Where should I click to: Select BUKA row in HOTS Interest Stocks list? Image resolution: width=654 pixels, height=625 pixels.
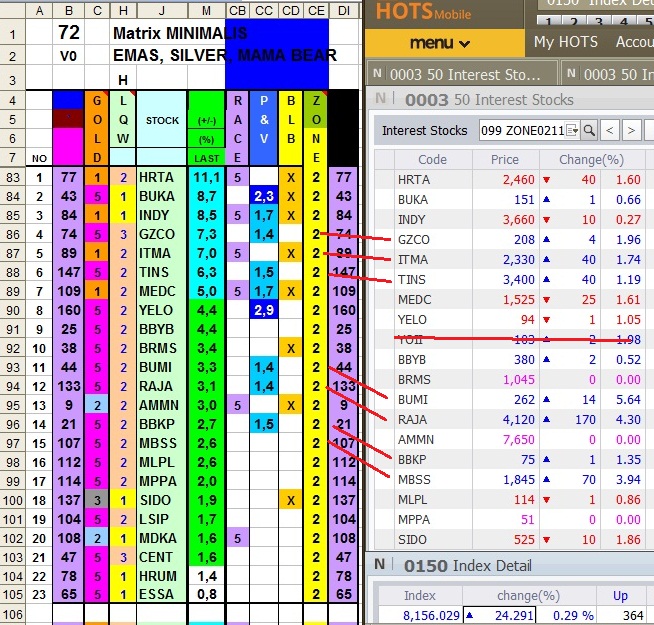514,199
